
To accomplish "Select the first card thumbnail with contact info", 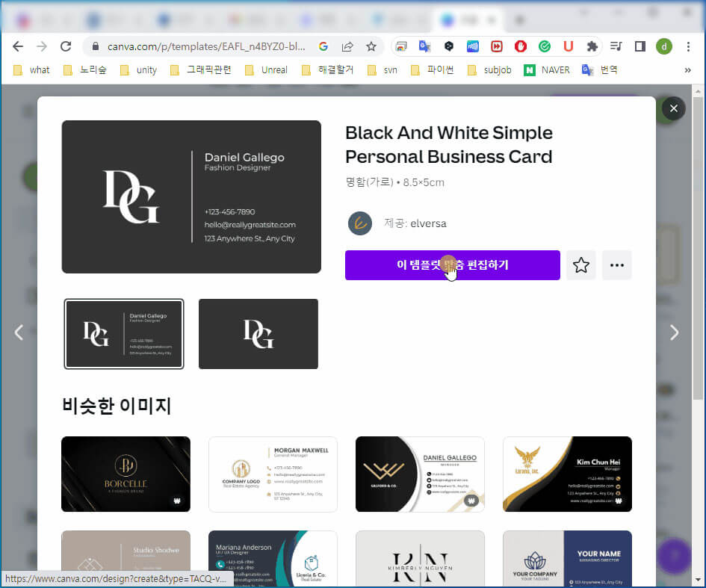I will point(124,334).
